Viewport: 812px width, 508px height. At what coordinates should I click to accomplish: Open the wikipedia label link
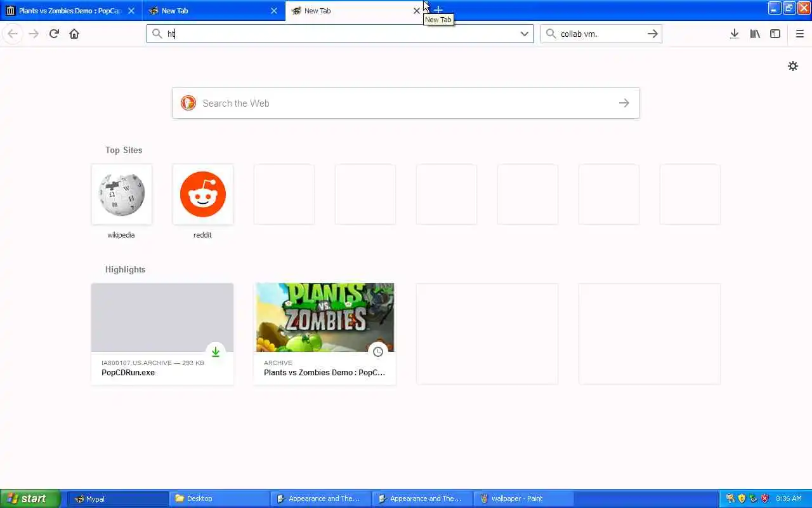[x=121, y=235]
